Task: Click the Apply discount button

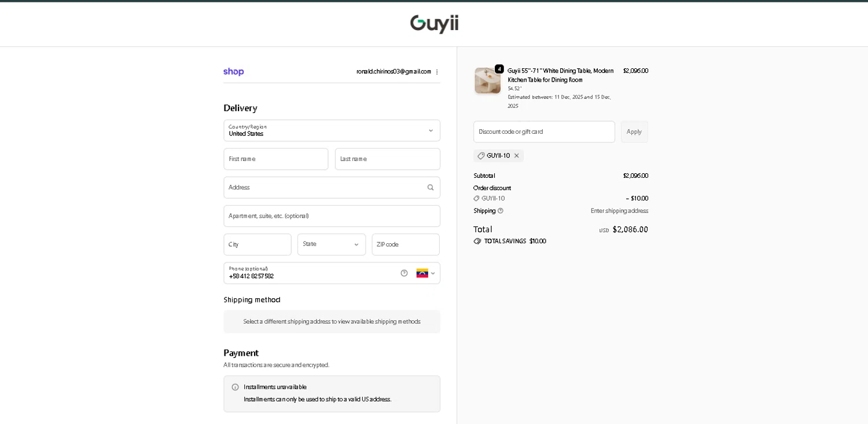Action: [x=634, y=132]
